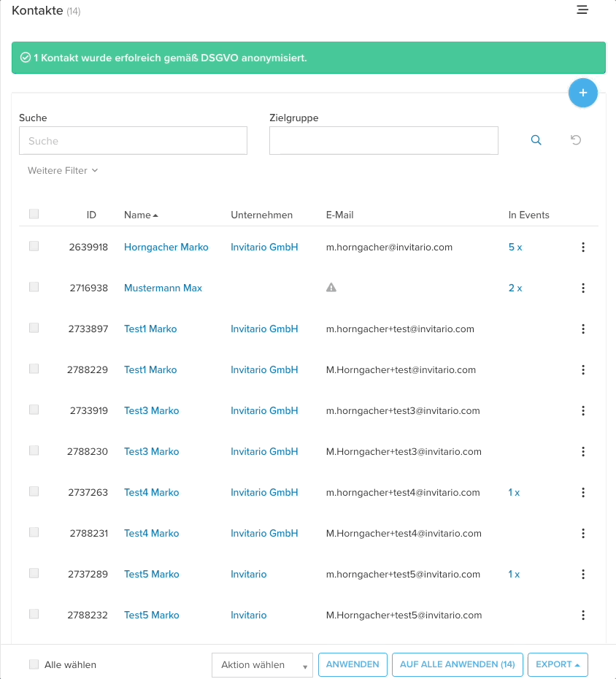The width and height of the screenshot is (616, 679).
Task: Open three-dot menu for Horngacher Marko row
Action: pos(582,248)
